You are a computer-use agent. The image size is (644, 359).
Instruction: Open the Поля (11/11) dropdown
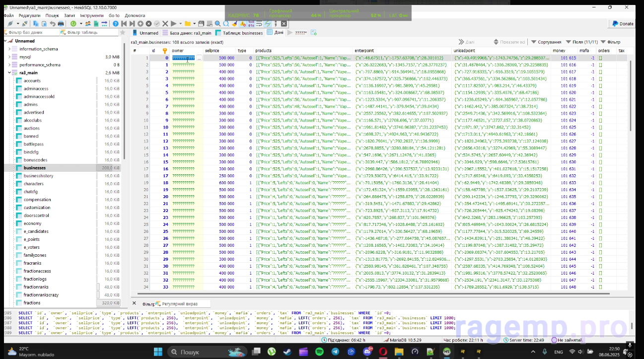click(x=581, y=42)
